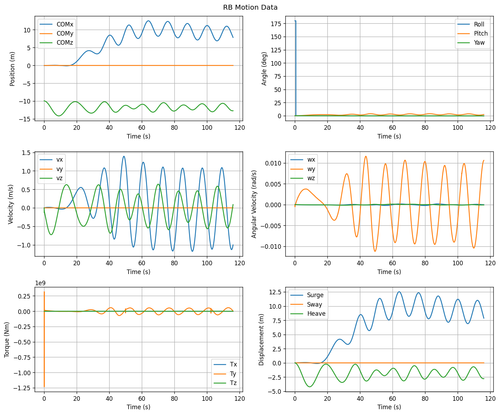Select the Tz legend entry
Screen dimensions: 500x415
coord(225,383)
